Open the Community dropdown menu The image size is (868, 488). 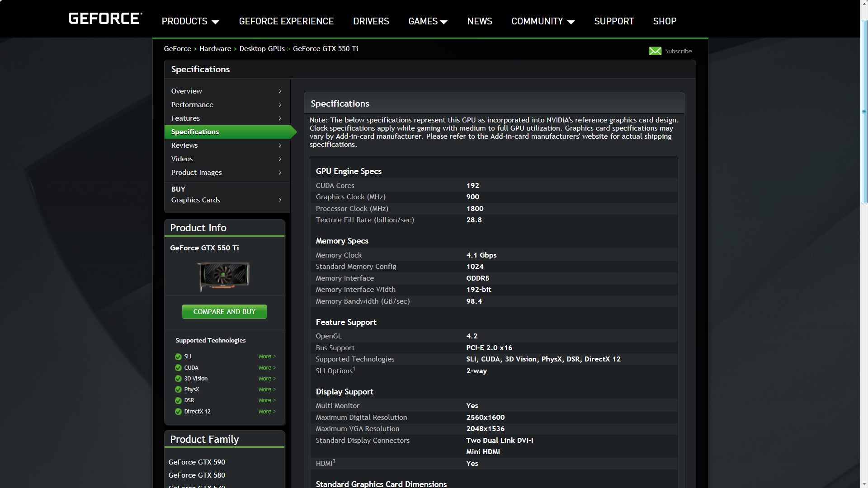(x=543, y=21)
